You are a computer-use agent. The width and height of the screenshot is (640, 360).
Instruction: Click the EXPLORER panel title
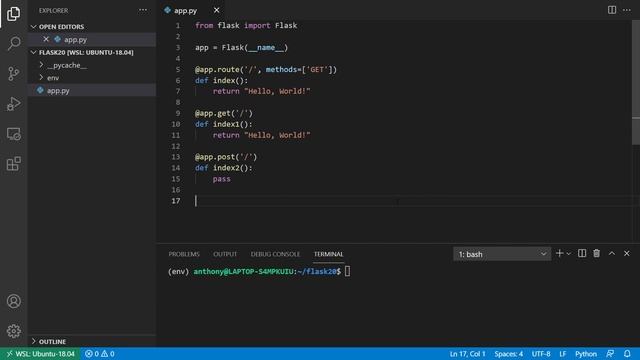click(53, 10)
